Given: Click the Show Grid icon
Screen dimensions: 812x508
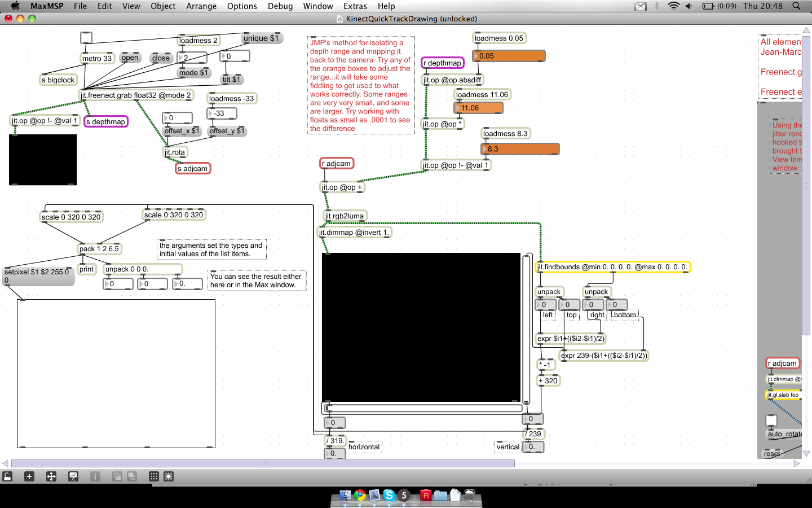Looking at the screenshot, I should (154, 476).
